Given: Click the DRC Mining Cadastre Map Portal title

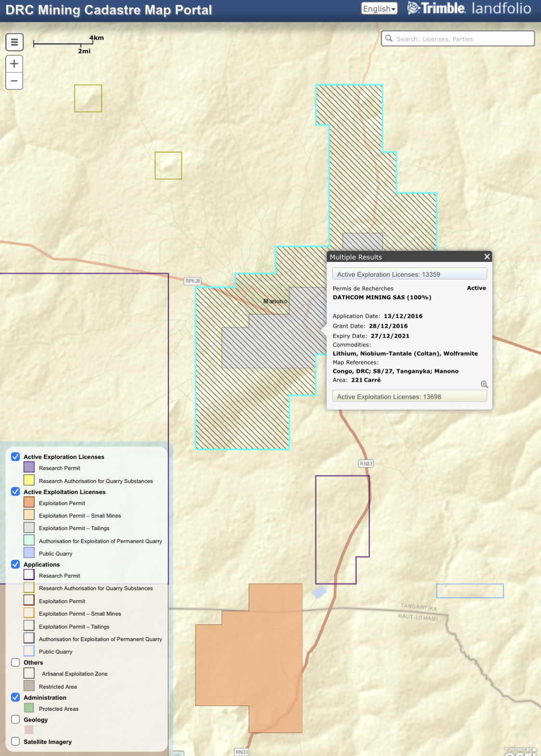Looking at the screenshot, I should coord(109,10).
